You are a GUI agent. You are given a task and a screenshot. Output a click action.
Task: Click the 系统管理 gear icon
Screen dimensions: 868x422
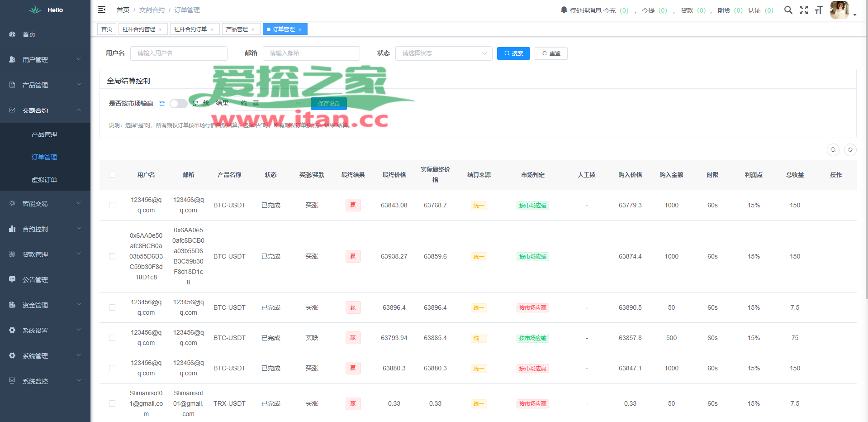12,355
